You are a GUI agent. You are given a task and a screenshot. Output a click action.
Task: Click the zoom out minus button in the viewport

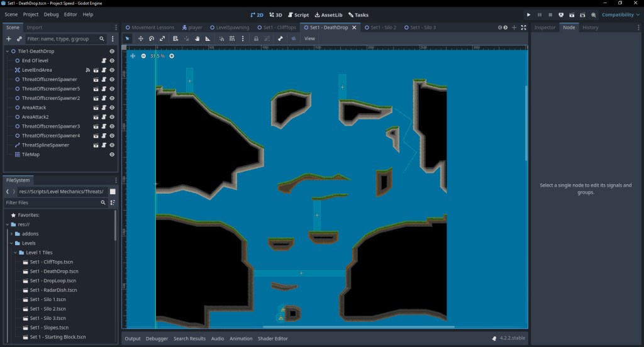pyautogui.click(x=143, y=56)
